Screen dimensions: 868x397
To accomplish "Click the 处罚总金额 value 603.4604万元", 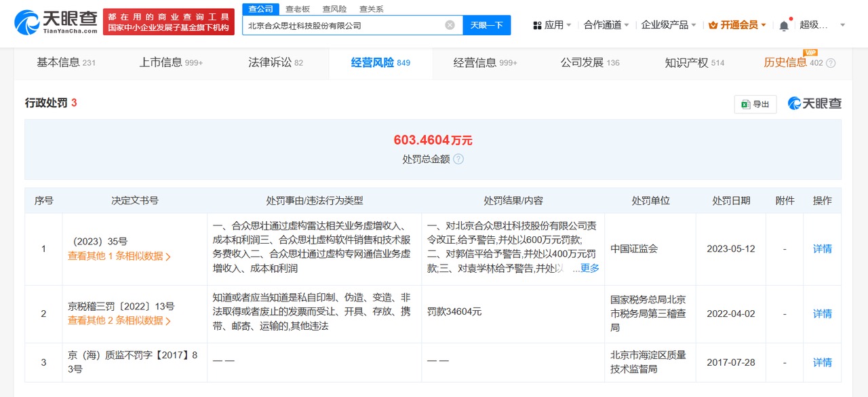I will [x=433, y=140].
